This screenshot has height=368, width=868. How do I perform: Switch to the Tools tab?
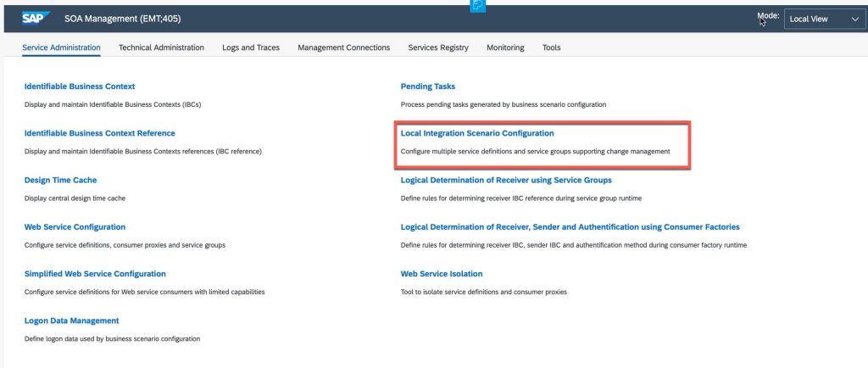coord(551,47)
